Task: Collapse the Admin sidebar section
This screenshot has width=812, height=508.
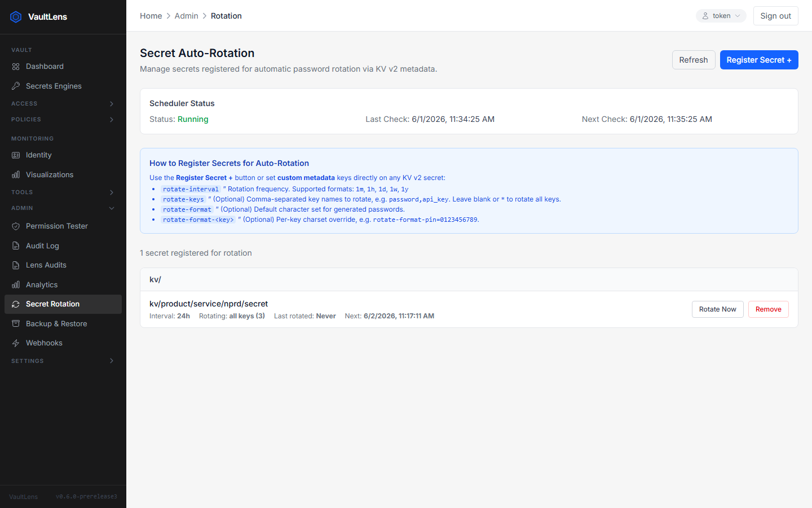Action: 63,208
